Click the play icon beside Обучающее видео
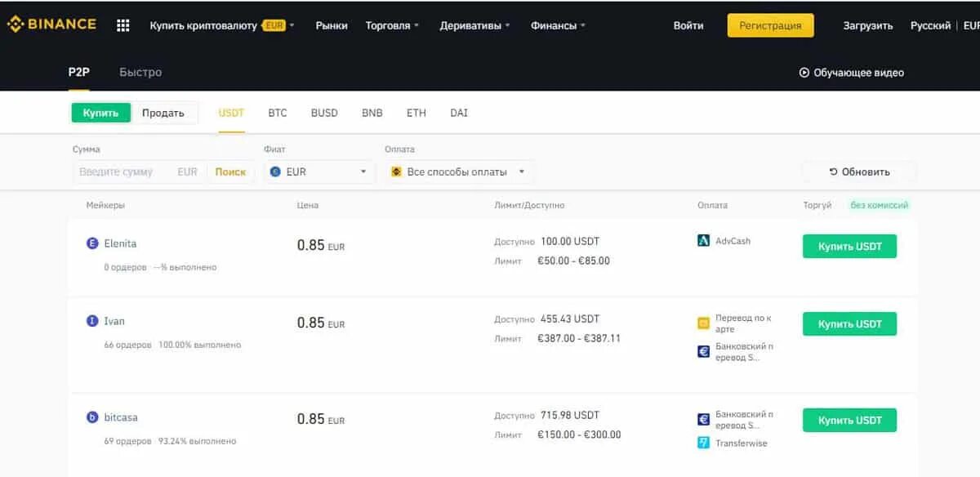 (x=804, y=73)
